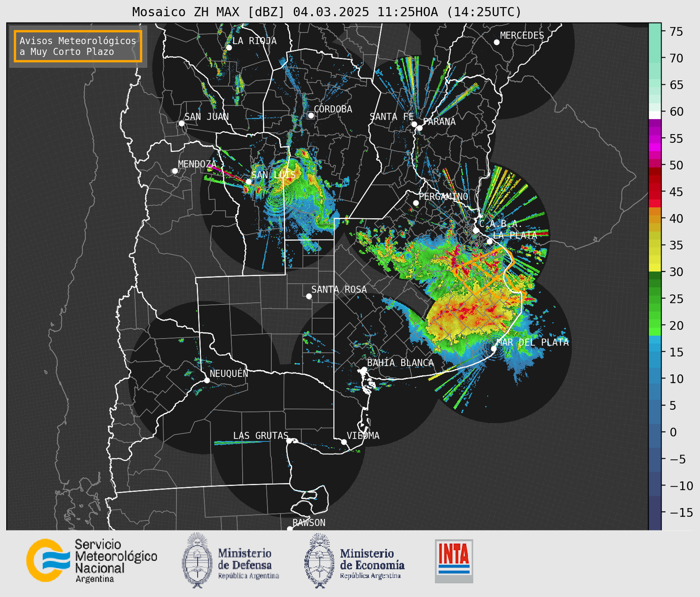Click the SANTA FE city label
700x597 pixels.
[x=392, y=117]
